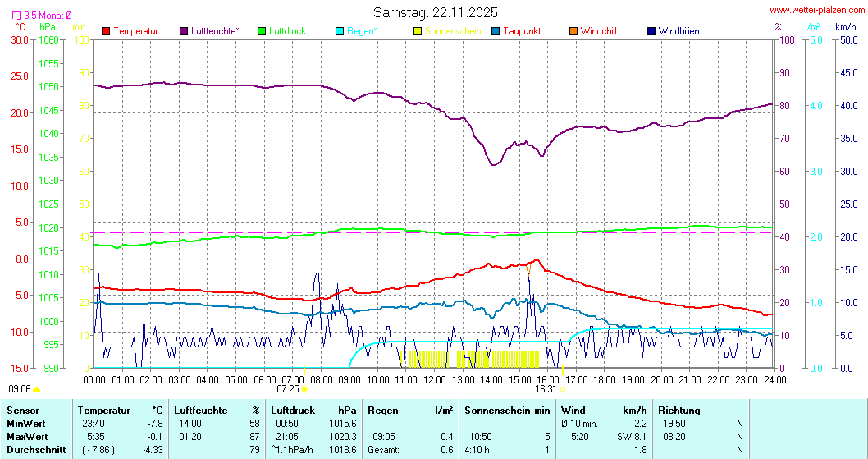Click the Richtung column header

tap(679, 410)
